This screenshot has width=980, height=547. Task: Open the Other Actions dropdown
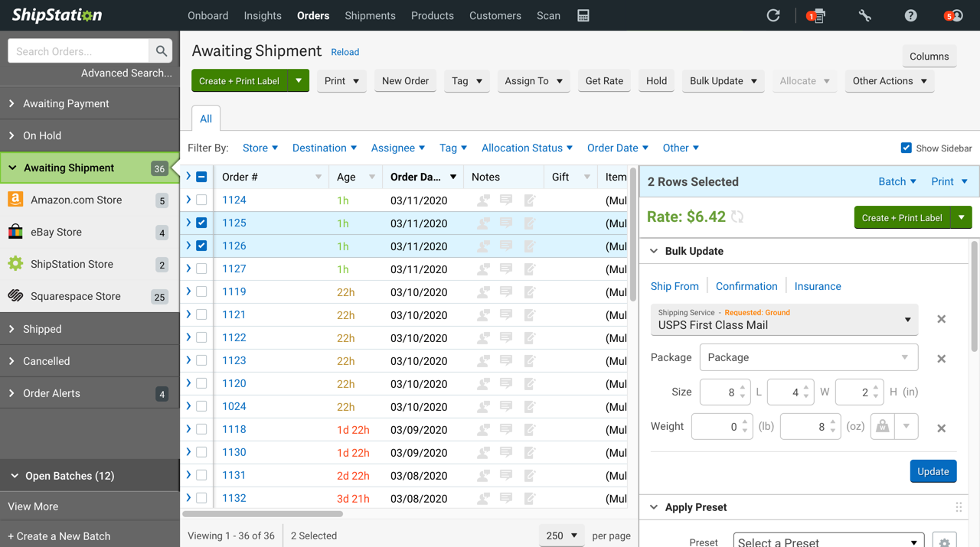(x=890, y=80)
